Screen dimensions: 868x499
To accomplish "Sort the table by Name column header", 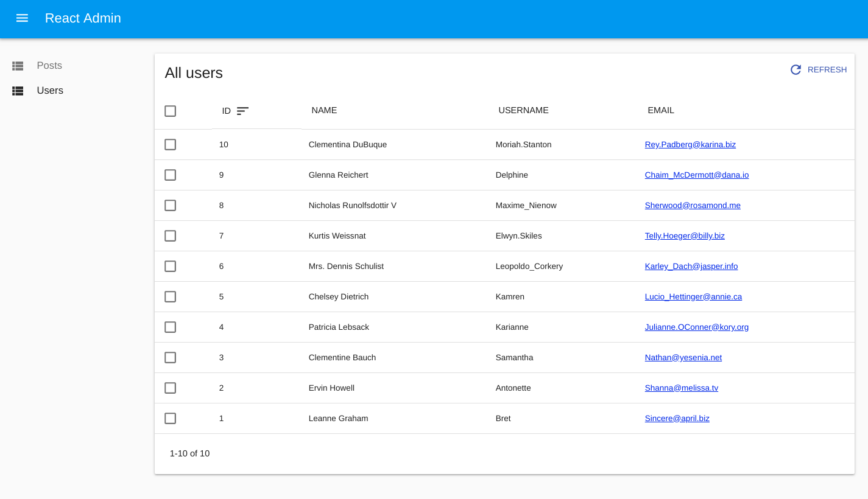I will click(324, 110).
